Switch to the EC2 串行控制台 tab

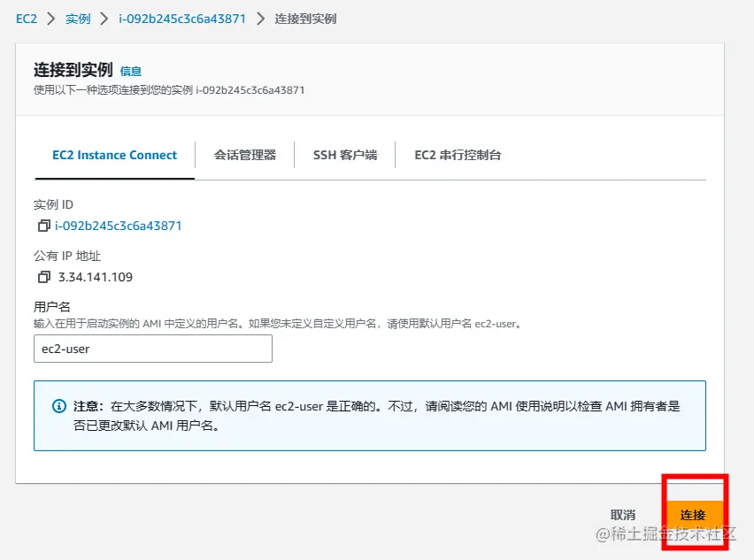click(x=458, y=155)
